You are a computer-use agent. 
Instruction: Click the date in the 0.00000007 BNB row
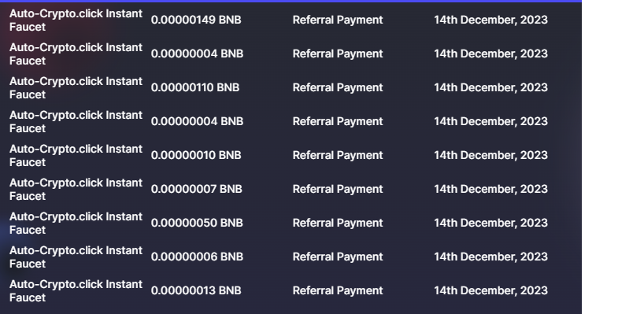490,189
